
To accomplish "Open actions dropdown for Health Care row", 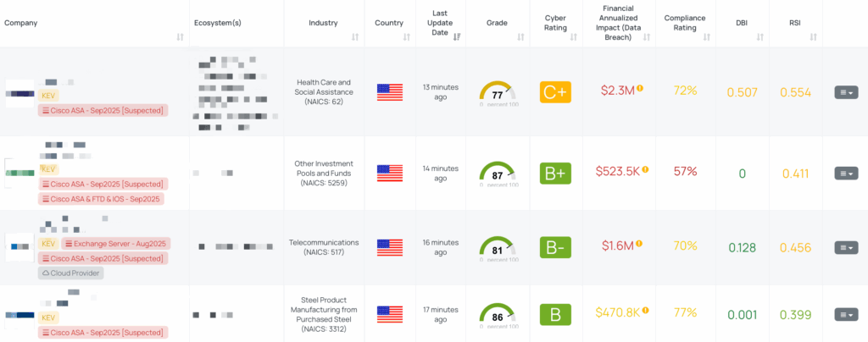I will coord(845,92).
